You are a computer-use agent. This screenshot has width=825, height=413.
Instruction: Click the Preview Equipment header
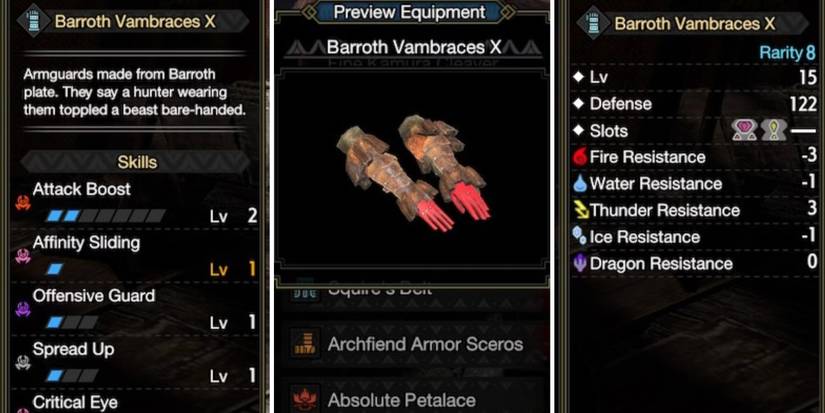tap(410, 12)
